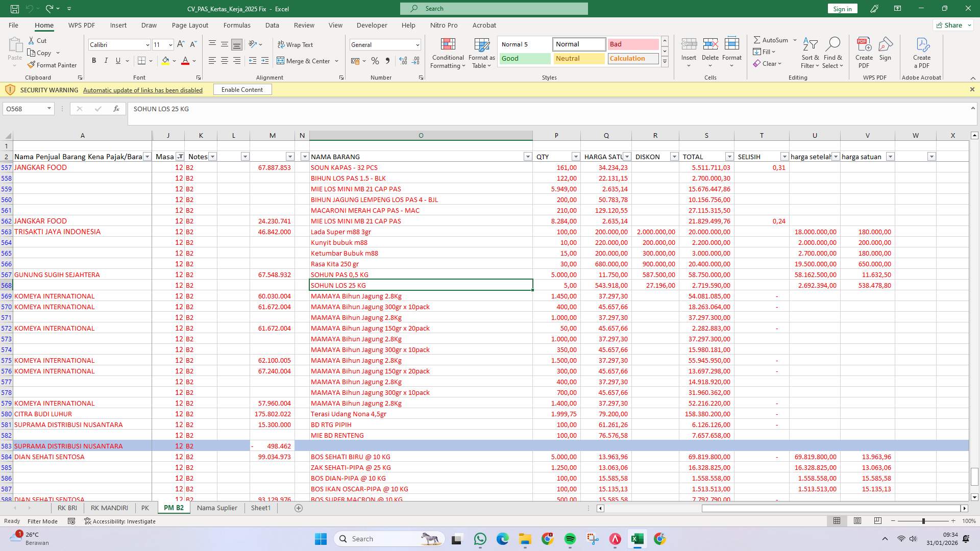Switch to the Formulas ribbon tab

(x=237, y=25)
